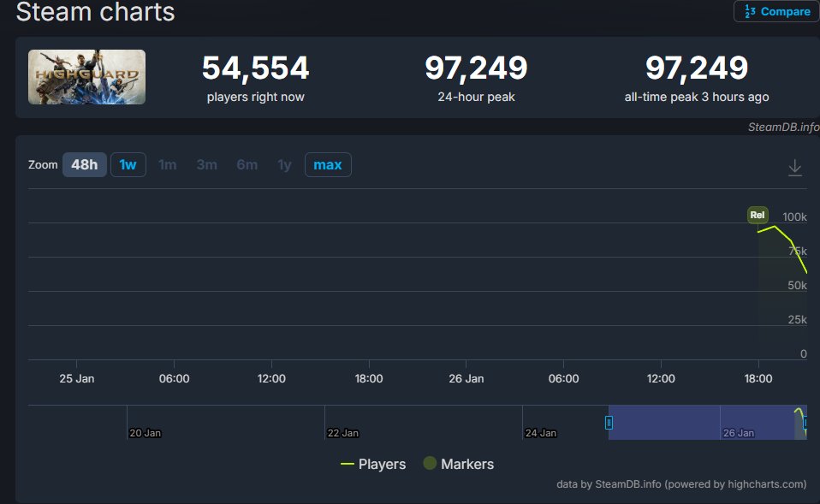This screenshot has width=820, height=504.
Task: Click the 100k y-axis label
Action: pyautogui.click(x=794, y=217)
